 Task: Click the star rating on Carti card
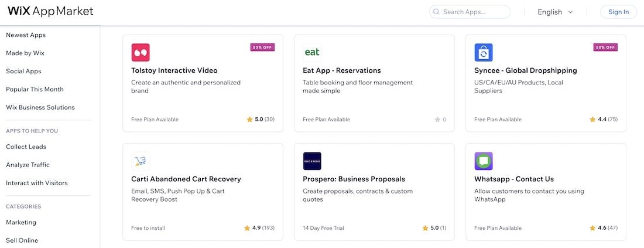pyautogui.click(x=259, y=228)
